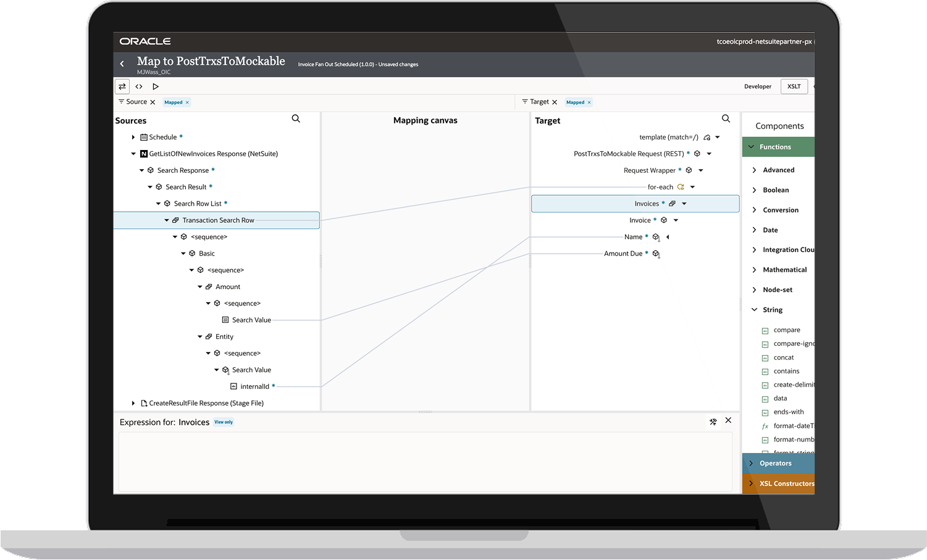Open the Operators components section
The image size is (927, 560).
[775, 463]
